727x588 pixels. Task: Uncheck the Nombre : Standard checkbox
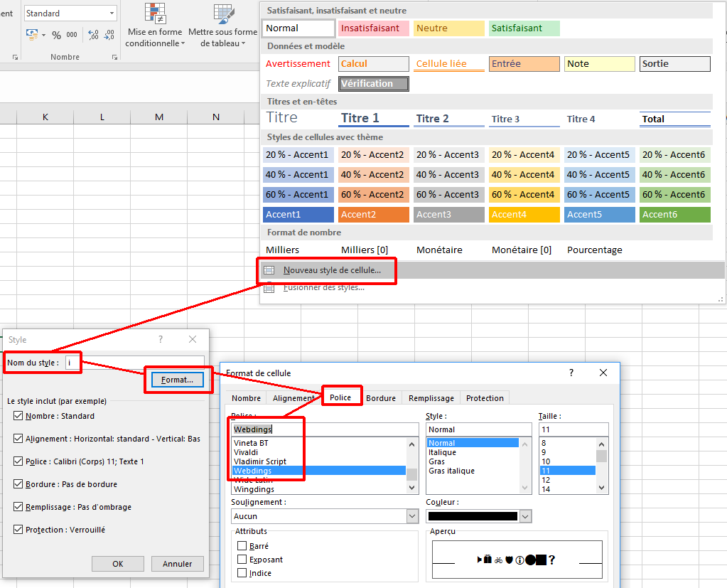tap(18, 416)
